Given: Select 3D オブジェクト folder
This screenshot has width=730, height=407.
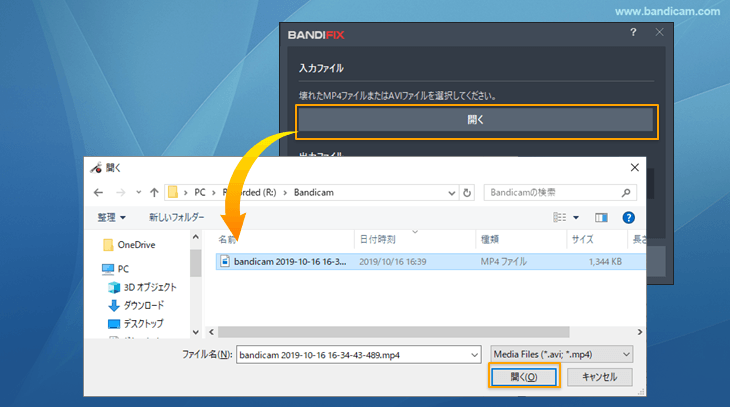Looking at the screenshot, I should point(142,287).
